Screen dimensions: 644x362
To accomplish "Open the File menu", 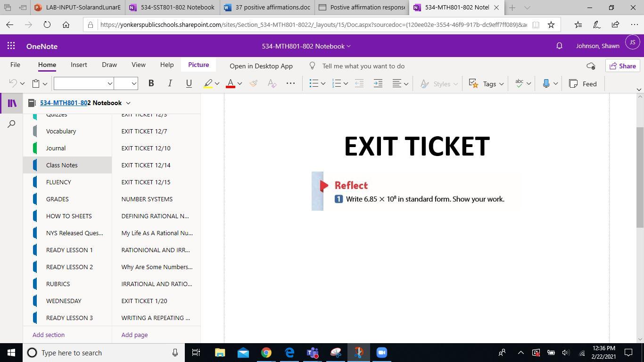I will click(15, 65).
